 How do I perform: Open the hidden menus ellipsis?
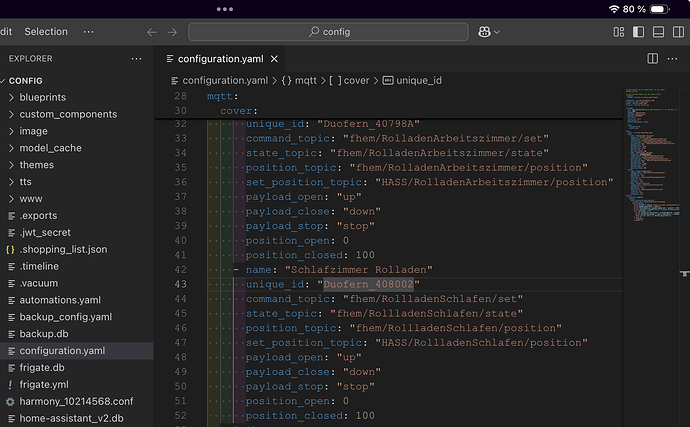point(88,32)
